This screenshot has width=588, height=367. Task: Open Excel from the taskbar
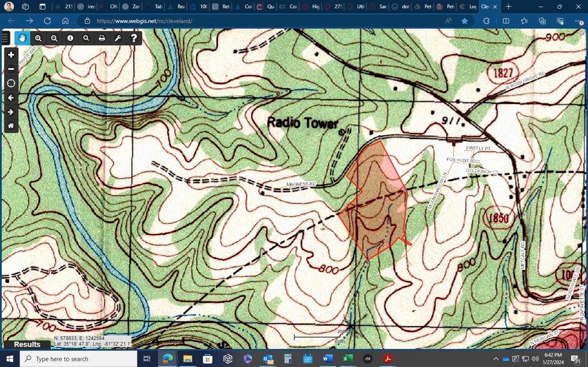(x=347, y=359)
